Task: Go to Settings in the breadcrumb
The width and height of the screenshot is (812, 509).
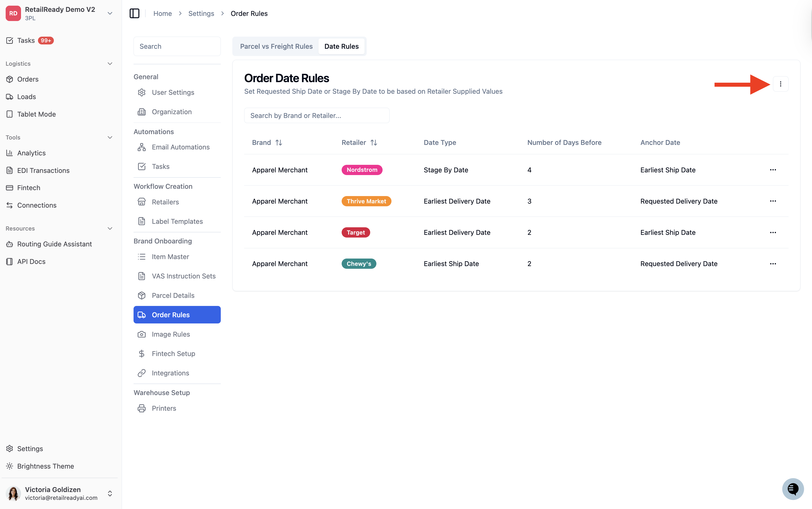Action: (x=201, y=13)
